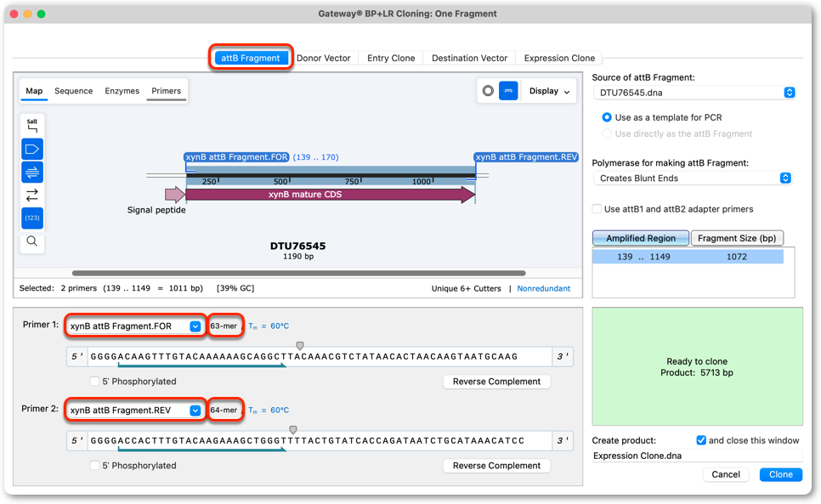821x504 pixels.
Task: Toggle the show features arrow icon
Action: pyautogui.click(x=32, y=149)
